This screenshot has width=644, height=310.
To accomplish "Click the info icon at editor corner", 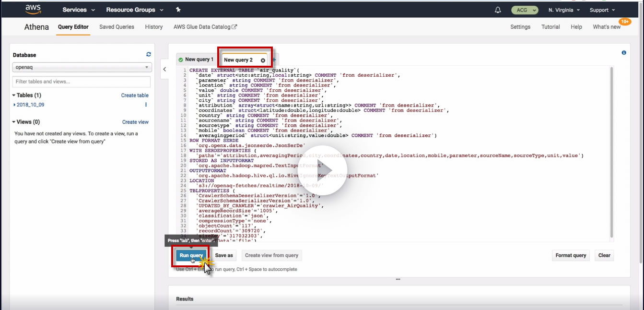I will point(624,53).
